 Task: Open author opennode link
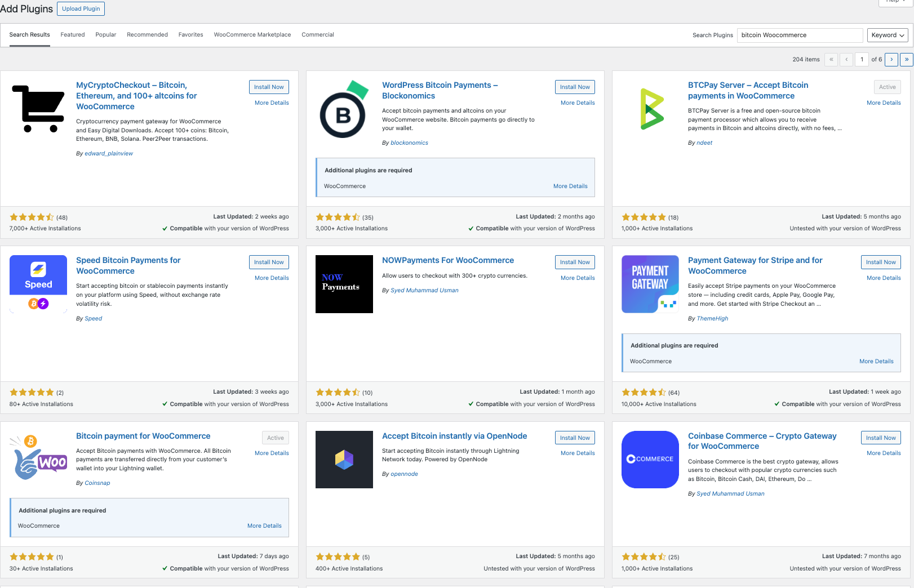[x=404, y=474]
